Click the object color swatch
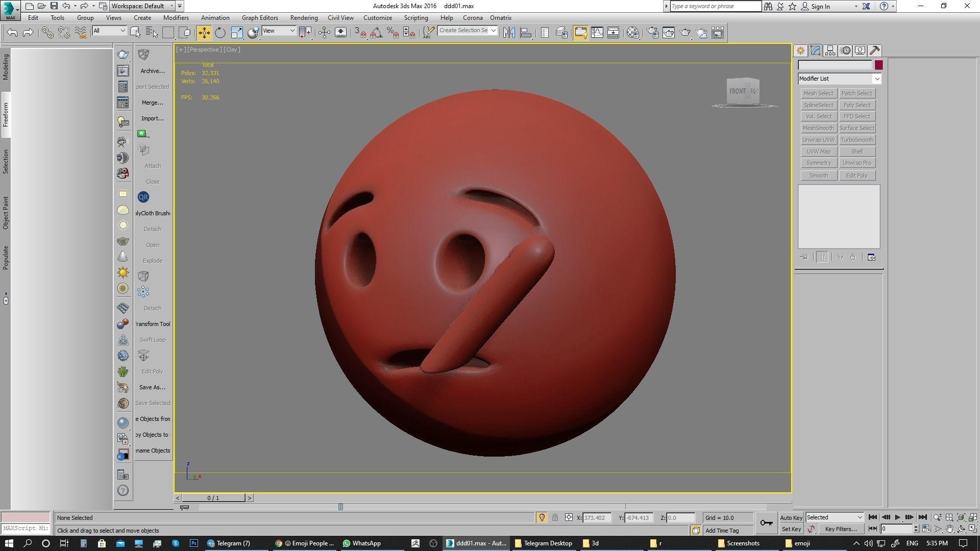 878,65
